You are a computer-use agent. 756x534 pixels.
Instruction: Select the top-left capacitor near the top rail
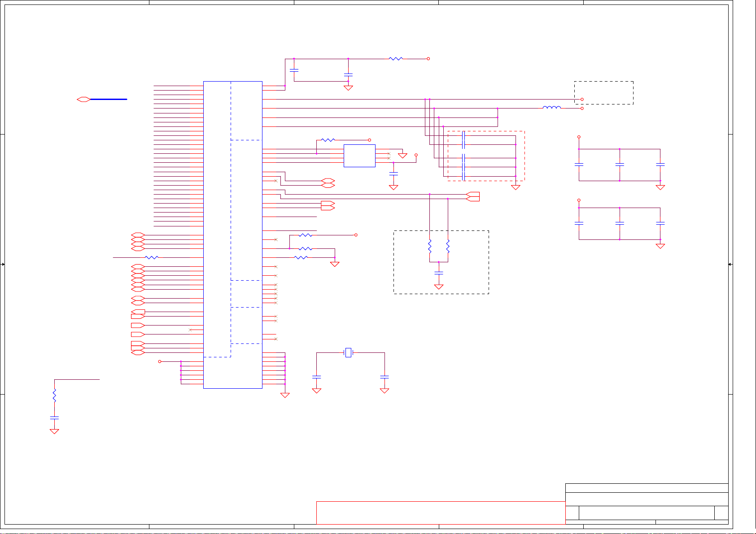tap(294, 70)
